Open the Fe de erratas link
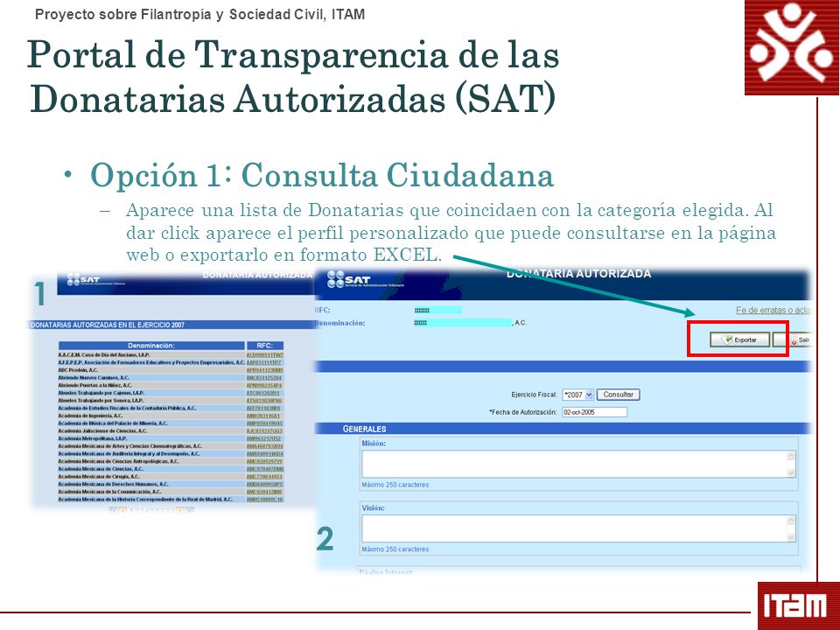The width and height of the screenshot is (840, 630). point(773,310)
